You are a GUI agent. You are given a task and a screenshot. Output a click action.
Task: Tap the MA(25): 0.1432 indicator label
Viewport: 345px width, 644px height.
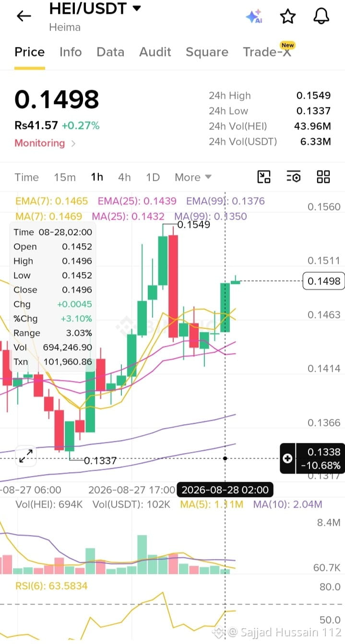point(128,216)
